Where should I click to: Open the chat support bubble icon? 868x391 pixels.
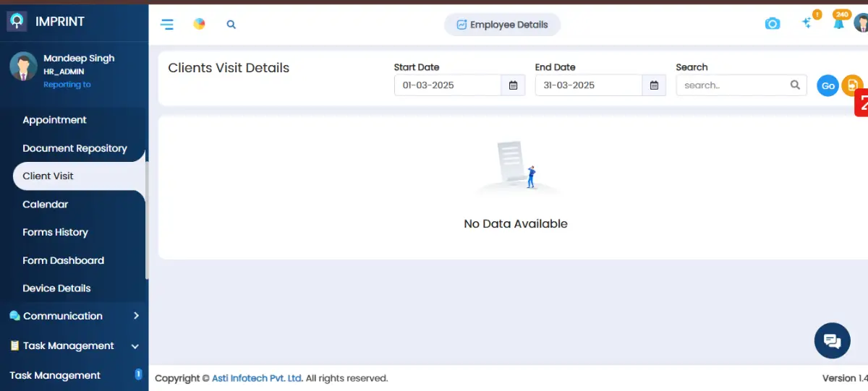(x=832, y=341)
